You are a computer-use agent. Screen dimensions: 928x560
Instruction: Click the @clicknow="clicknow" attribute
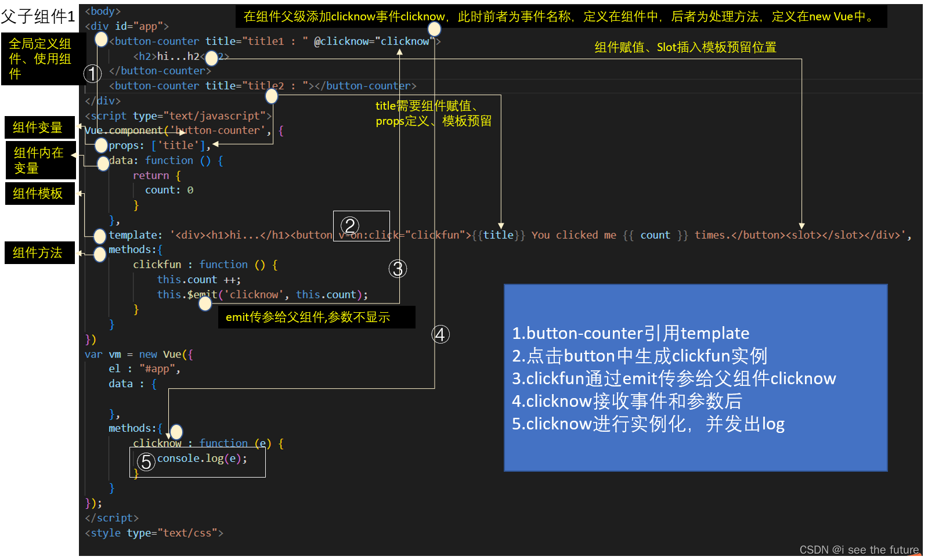coord(374,41)
